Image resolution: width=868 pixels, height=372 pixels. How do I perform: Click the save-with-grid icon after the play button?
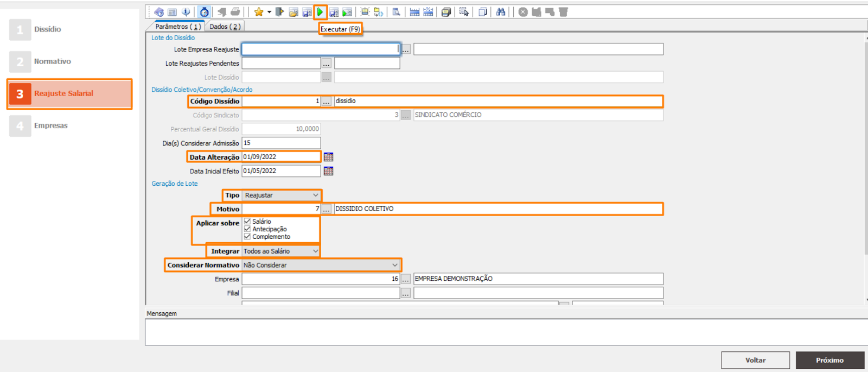(x=334, y=12)
